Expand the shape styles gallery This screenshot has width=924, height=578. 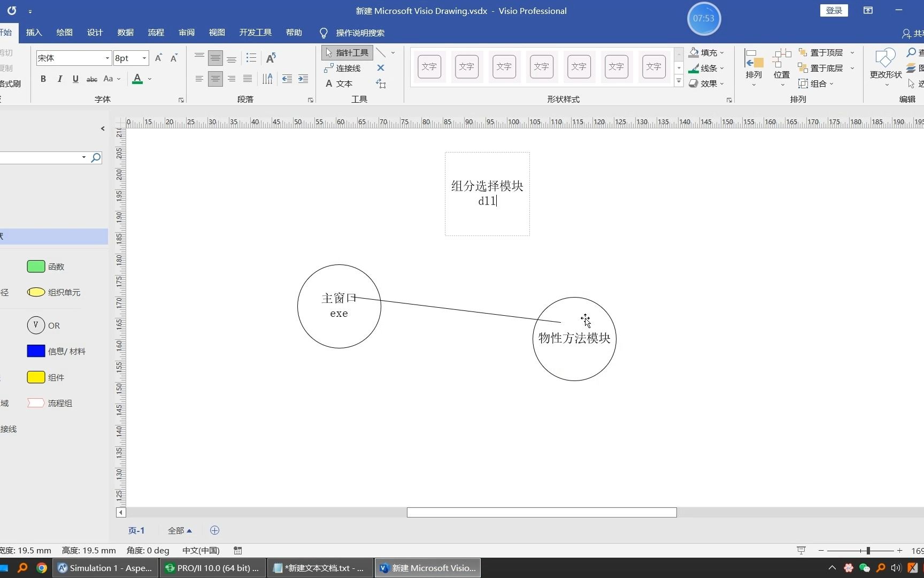[679, 81]
